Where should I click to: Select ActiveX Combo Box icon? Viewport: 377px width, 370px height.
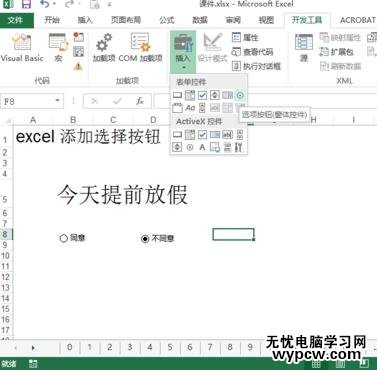pyautogui.click(x=190, y=135)
